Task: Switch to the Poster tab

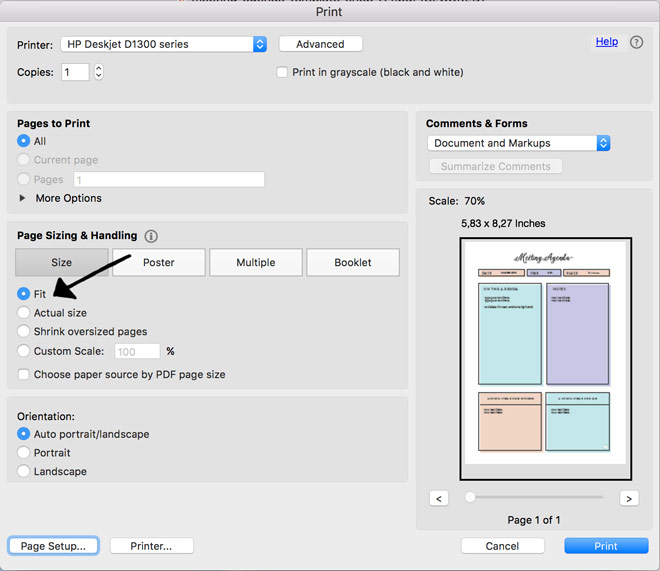Action: coord(158,263)
